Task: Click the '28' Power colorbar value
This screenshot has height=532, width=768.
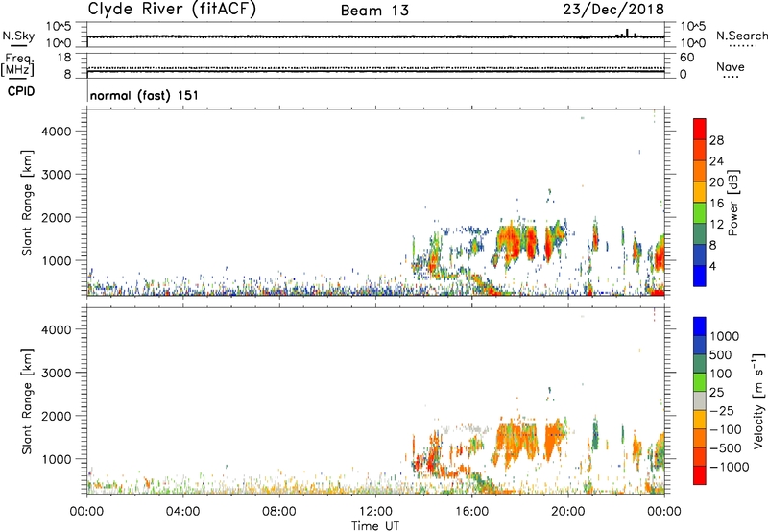Action: tap(716, 140)
